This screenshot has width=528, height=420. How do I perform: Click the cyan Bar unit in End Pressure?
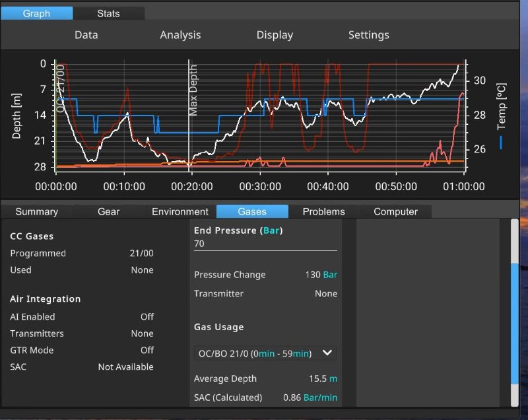coord(271,230)
